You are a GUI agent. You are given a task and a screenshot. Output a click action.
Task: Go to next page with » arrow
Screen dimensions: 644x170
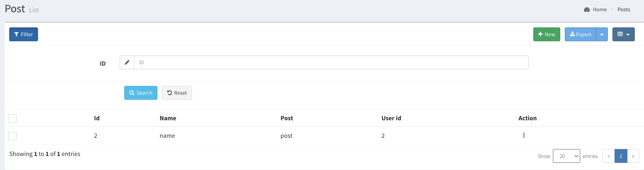633,156
